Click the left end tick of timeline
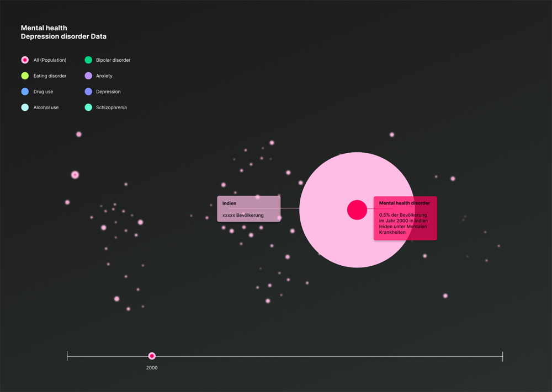 tap(67, 357)
